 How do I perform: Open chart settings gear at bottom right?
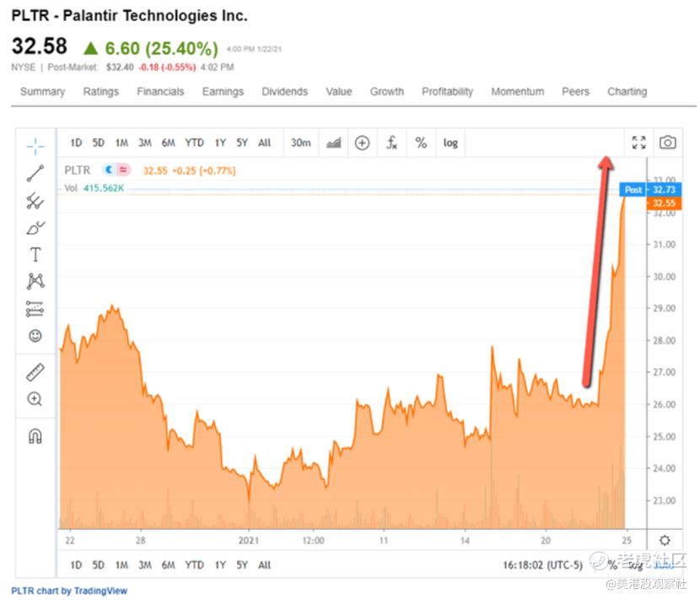[x=665, y=541]
